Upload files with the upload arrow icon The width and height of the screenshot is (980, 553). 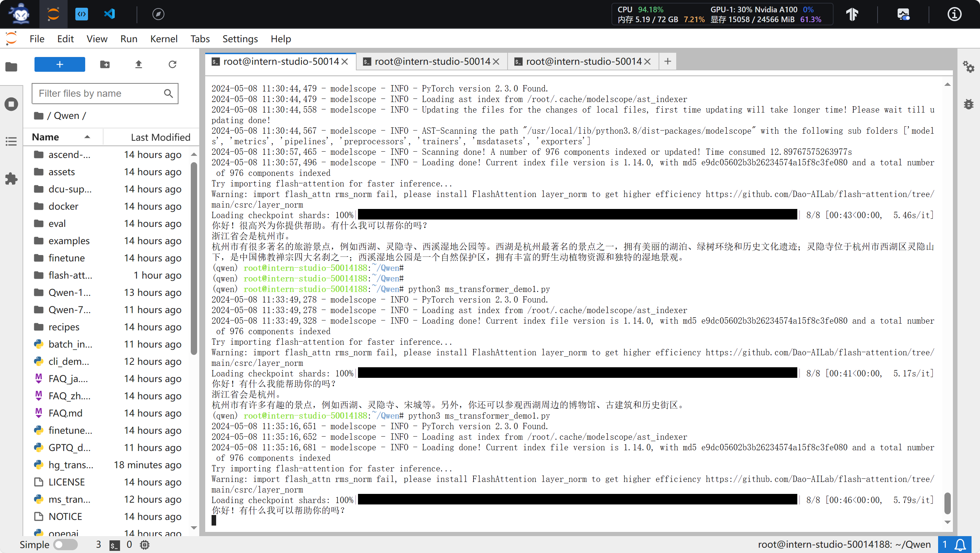coord(138,64)
